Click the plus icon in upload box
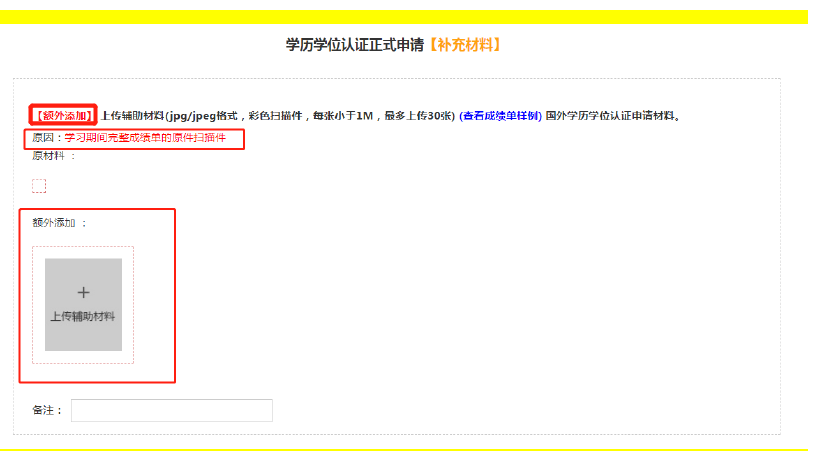This screenshot has width=831, height=451. tap(83, 292)
